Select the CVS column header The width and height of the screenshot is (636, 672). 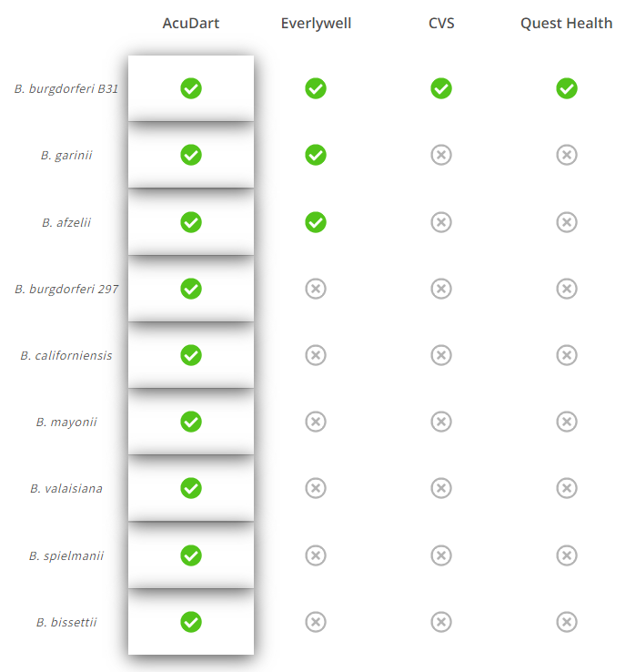click(x=441, y=23)
